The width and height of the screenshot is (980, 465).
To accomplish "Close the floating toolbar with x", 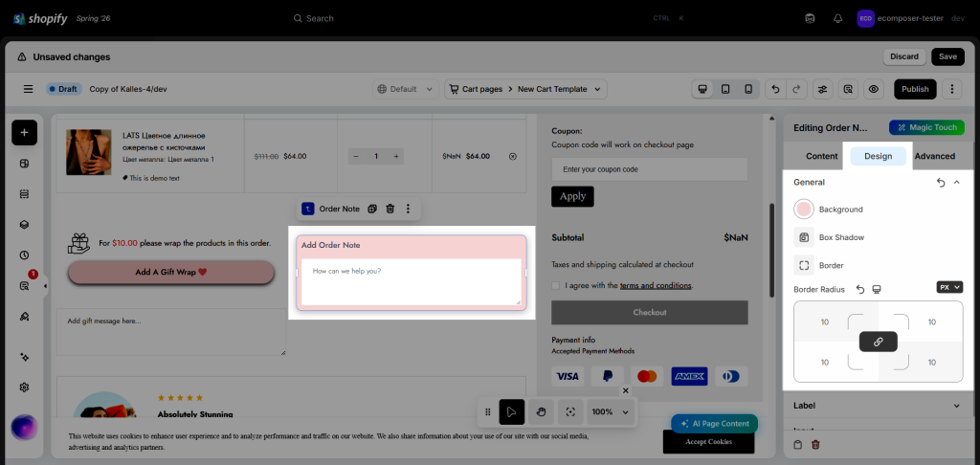I will [x=626, y=390].
